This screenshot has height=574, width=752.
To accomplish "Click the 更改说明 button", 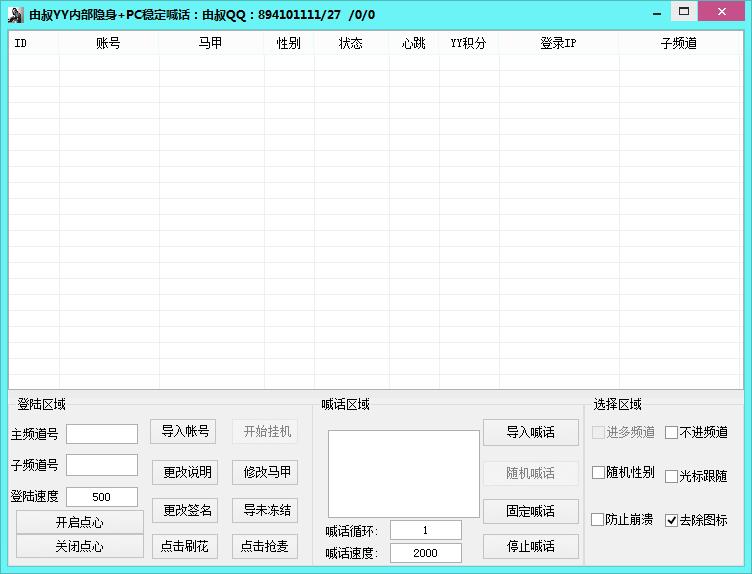I will (x=185, y=473).
